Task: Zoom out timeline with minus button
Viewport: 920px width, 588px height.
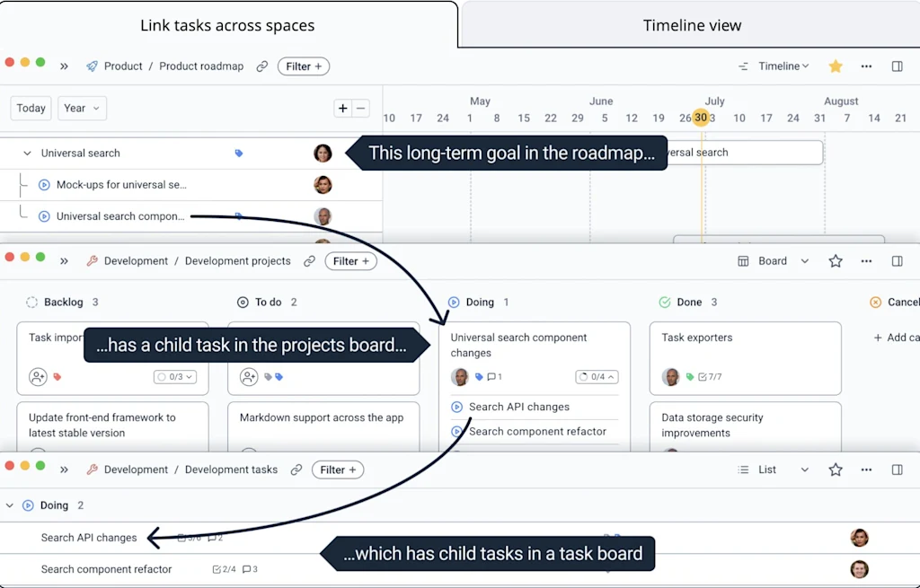Action: (x=360, y=108)
